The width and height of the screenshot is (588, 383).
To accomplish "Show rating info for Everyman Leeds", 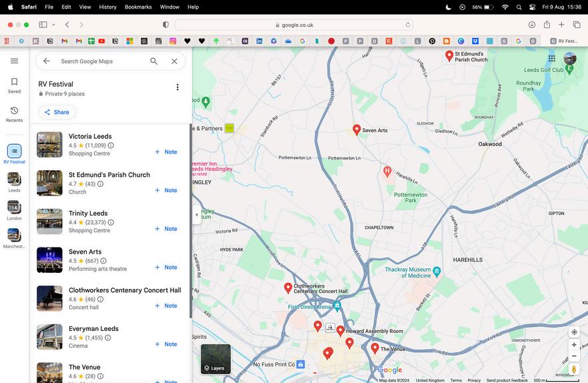I will pyautogui.click(x=107, y=338).
